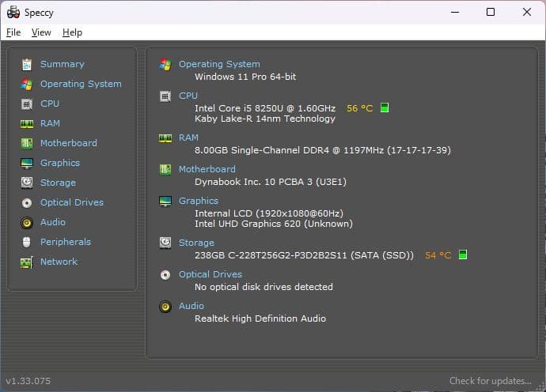Click the Network card icon in sidebar
The image size is (546, 392).
coord(27,262)
